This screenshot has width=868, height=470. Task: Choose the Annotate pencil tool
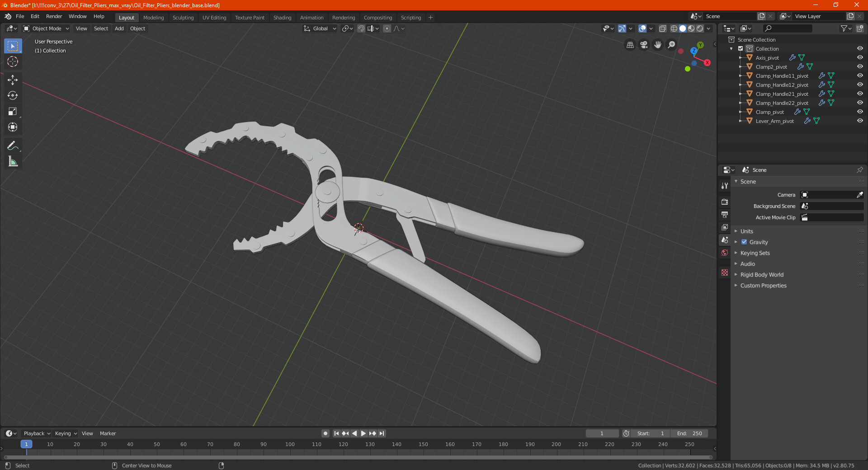[13, 146]
